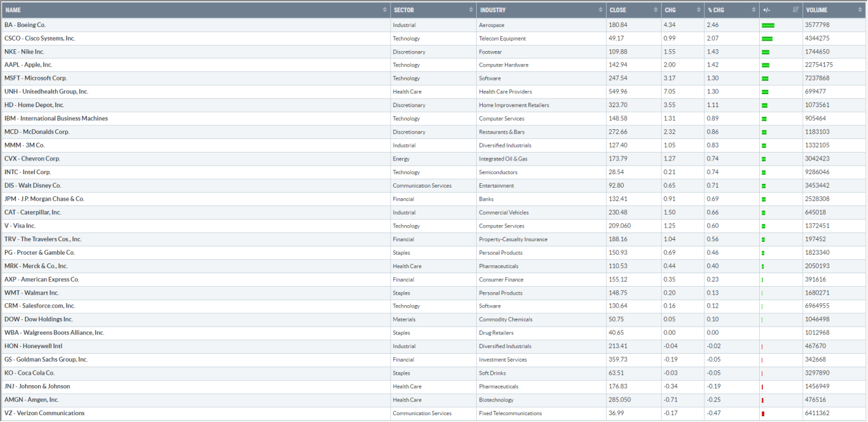Click the sort arrows beside the CHG header label
Image resolution: width=868 pixels, height=422 pixels.
[699, 10]
